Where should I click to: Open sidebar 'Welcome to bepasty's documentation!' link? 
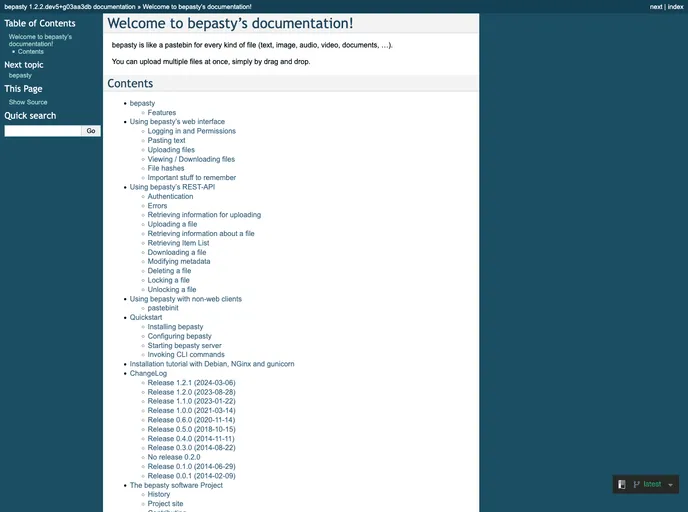pos(40,40)
